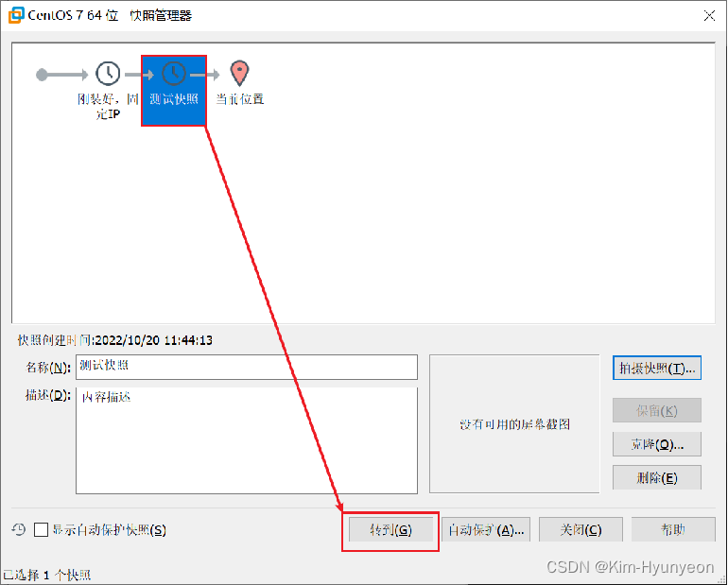Click the AutoProtect clock icon beside checkbox

pyautogui.click(x=19, y=529)
